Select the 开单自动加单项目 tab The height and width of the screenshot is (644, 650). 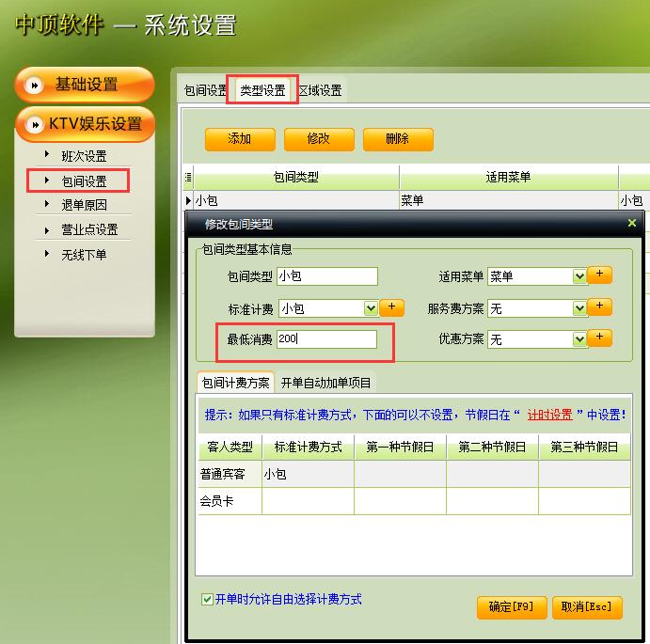pos(325,382)
